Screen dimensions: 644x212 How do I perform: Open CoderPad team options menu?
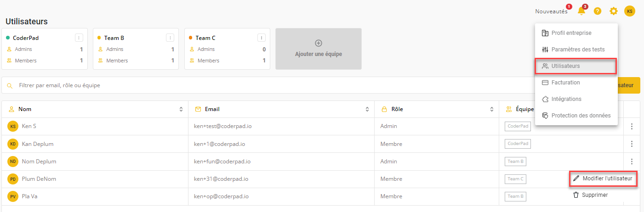click(x=79, y=38)
